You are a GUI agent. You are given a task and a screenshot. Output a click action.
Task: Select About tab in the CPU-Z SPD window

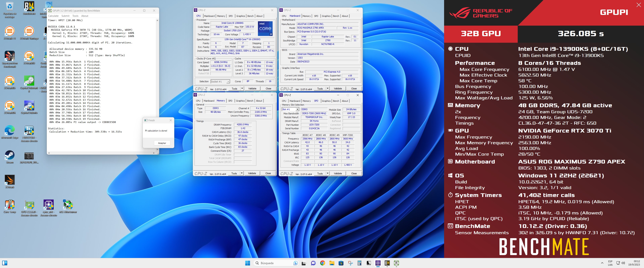345,101
